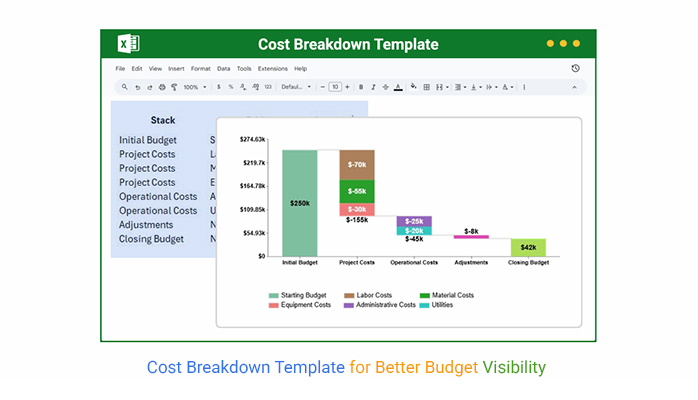Click the Stack column header

pyautogui.click(x=162, y=120)
